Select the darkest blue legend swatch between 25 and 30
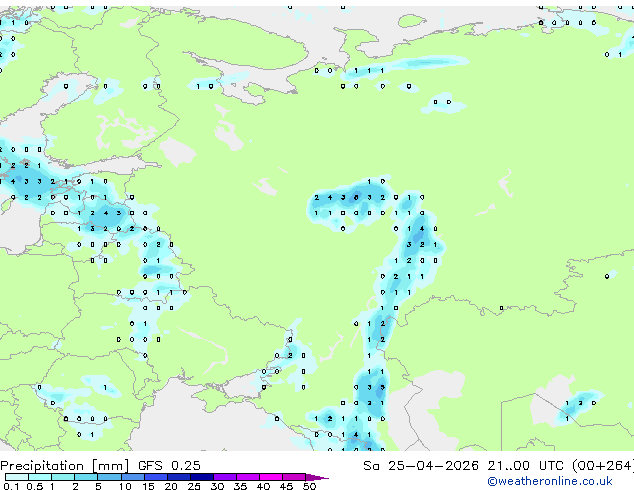Screen dimensions: 634x490 202,477
